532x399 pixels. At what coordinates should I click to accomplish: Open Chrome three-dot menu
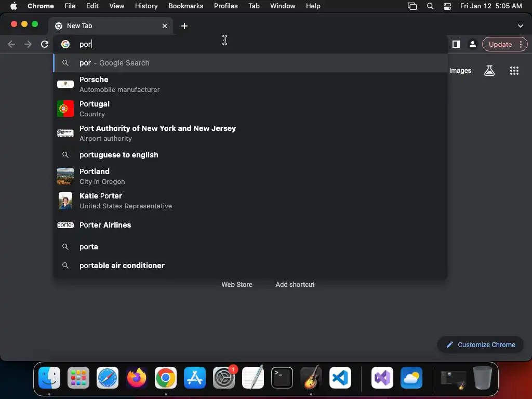coord(521,44)
